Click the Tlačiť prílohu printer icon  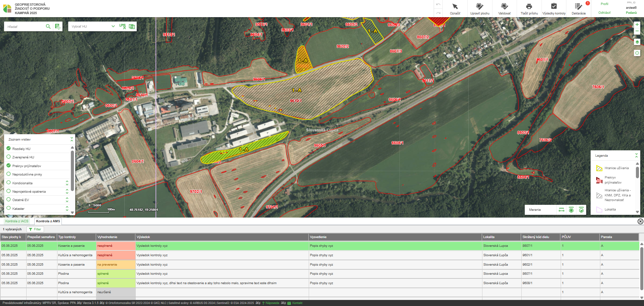coord(529,8)
